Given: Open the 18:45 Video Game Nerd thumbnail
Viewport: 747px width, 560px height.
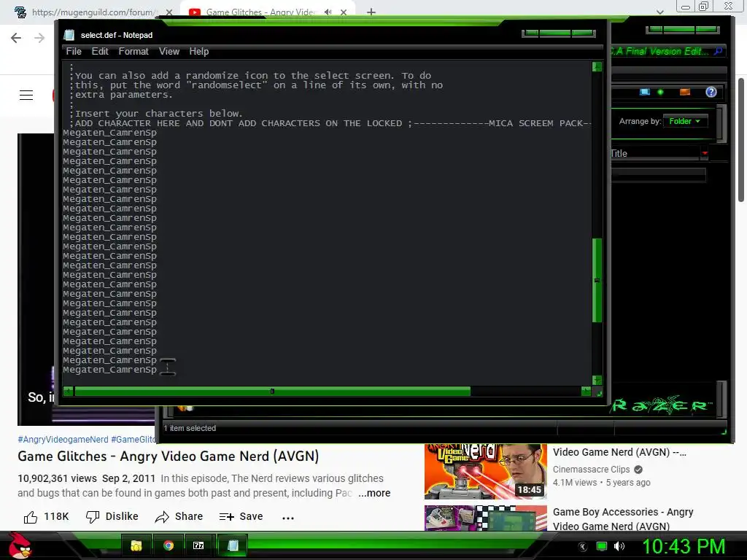Looking at the screenshot, I should pos(485,472).
